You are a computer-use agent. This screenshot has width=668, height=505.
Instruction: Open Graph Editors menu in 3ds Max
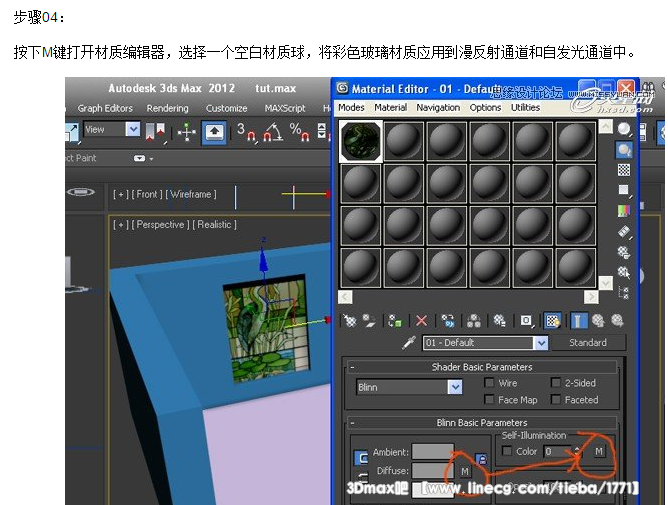(105, 108)
